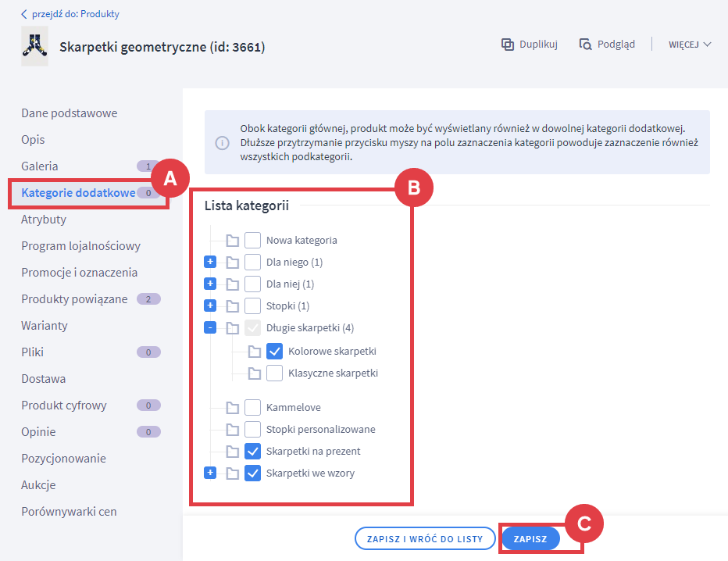
Task: Click the back arrow to Produkty
Action: 24,14
